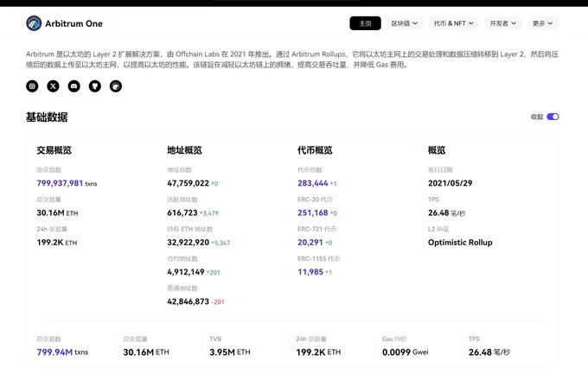Click the 42,846,873 normal addresses value
Image resolution: width=588 pixels, height=380 pixels.
188,301
